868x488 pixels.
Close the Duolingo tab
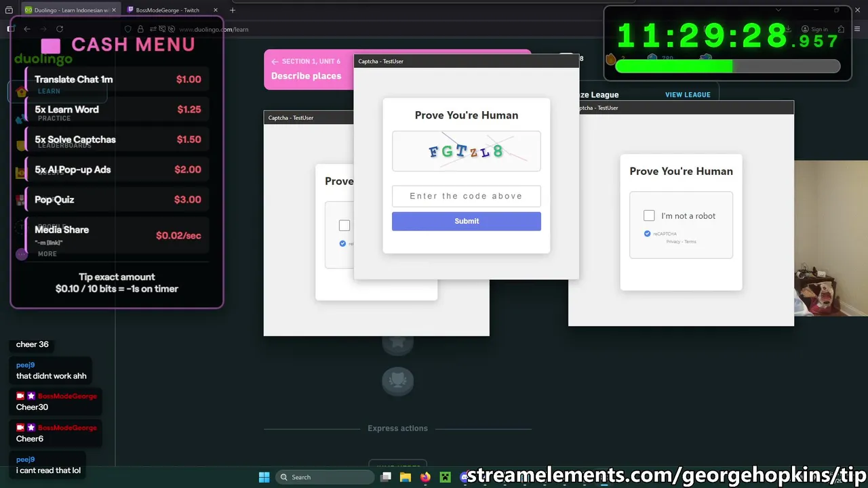(115, 10)
